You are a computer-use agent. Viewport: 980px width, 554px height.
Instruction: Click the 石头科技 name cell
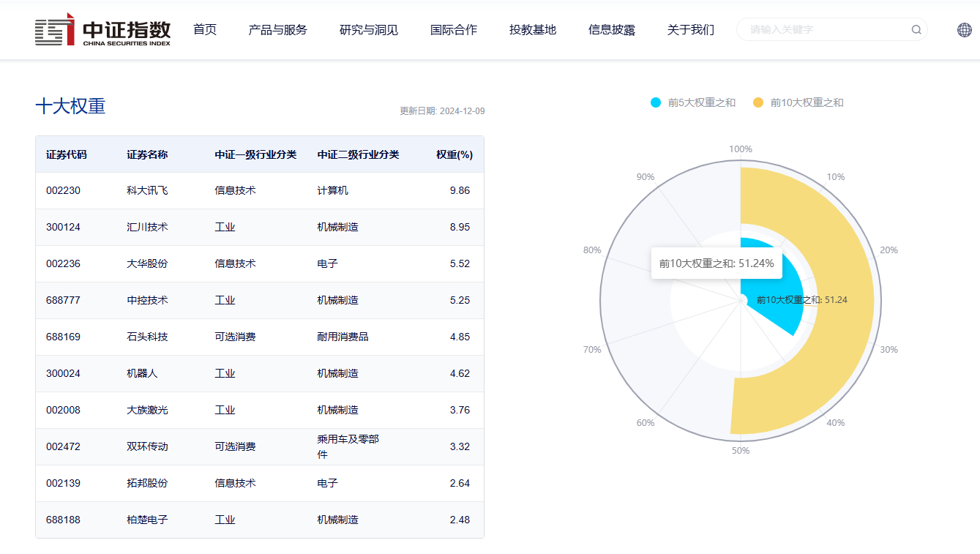[147, 337]
